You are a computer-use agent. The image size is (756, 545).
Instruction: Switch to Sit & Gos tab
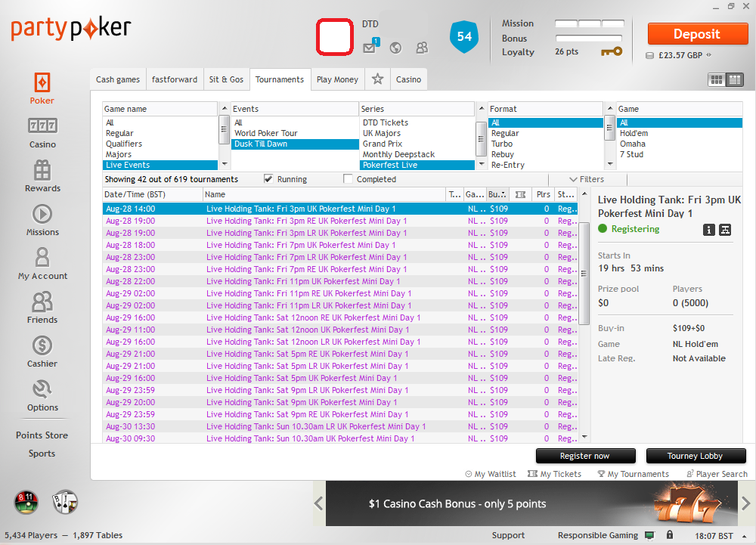pyautogui.click(x=226, y=79)
